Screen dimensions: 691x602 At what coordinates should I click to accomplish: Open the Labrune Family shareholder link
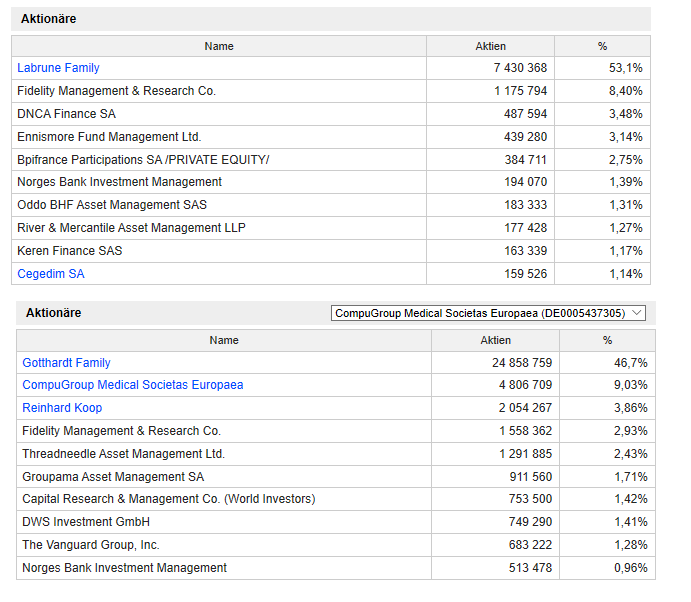pyautogui.click(x=58, y=68)
